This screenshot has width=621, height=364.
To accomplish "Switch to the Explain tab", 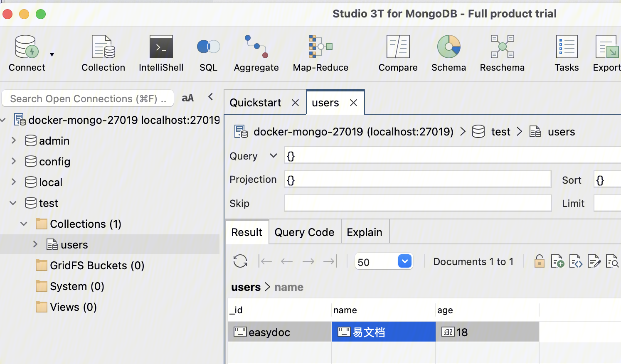I will [365, 232].
